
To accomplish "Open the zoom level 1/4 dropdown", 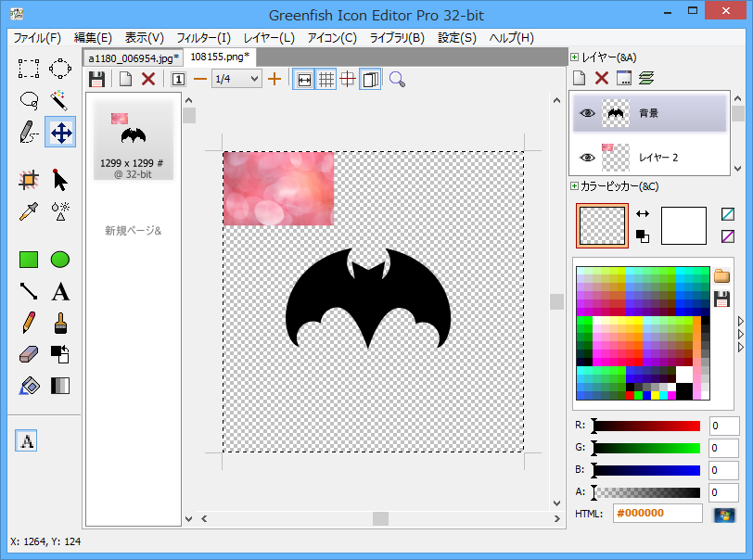I will [x=236, y=79].
